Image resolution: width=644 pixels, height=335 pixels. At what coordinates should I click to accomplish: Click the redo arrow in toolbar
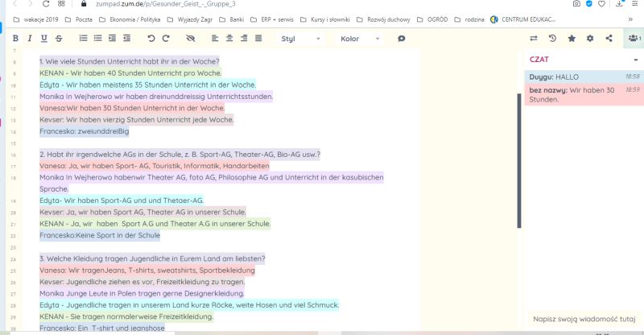click(x=166, y=38)
